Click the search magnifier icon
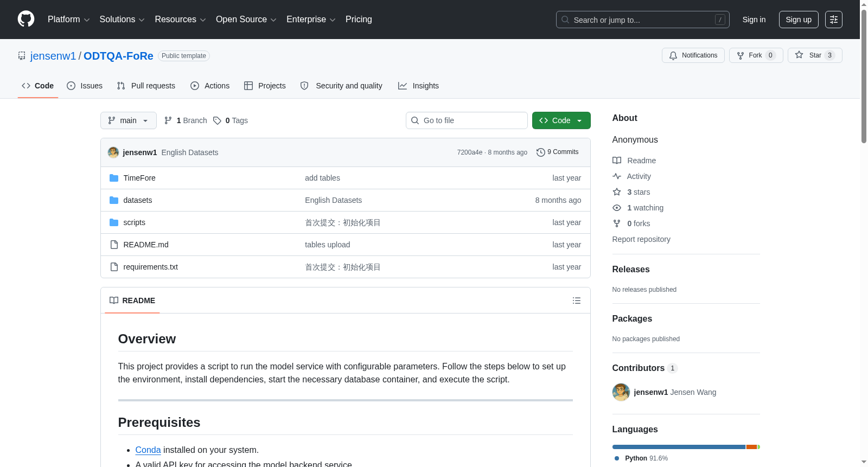The height and width of the screenshot is (467, 868). 565,20
